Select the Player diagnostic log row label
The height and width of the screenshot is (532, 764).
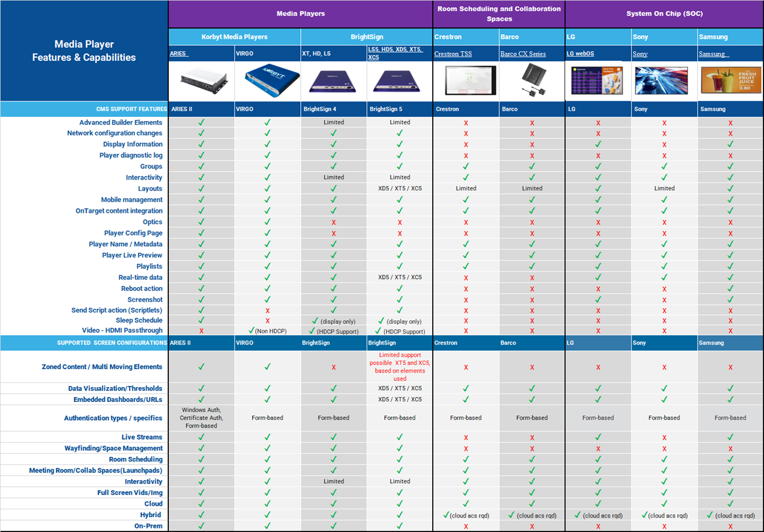(x=131, y=156)
